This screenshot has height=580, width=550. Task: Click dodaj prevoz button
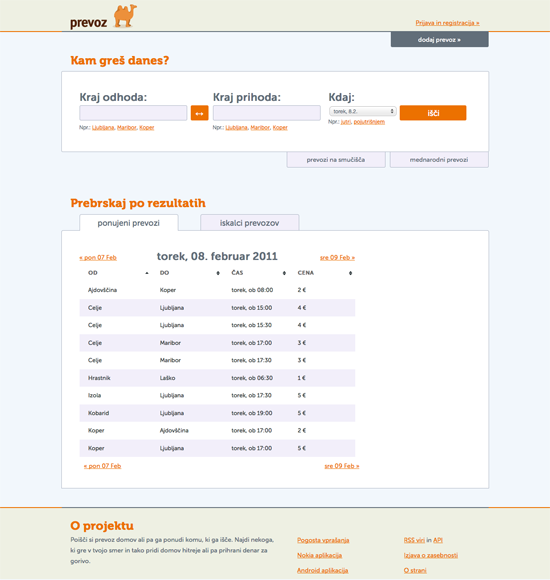coord(439,40)
